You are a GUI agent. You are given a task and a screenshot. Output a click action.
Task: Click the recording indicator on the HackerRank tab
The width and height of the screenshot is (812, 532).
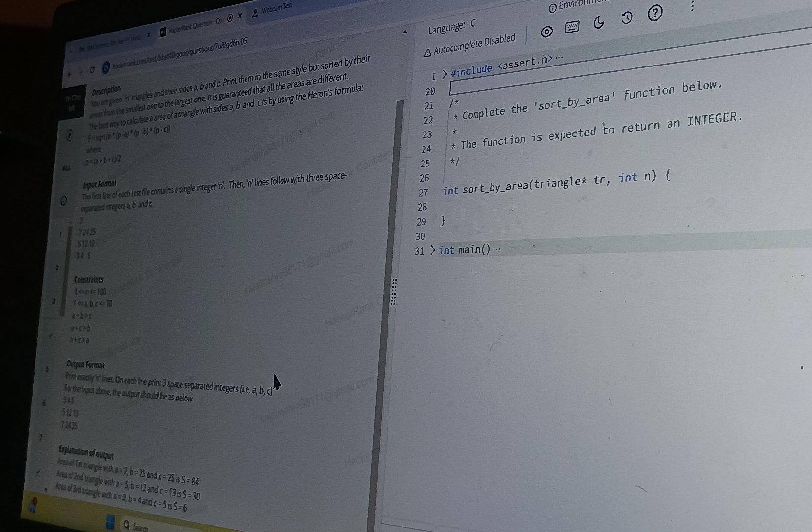[230, 18]
